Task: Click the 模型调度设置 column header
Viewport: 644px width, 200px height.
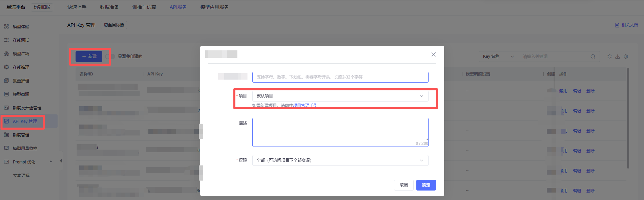Action: tap(478, 74)
